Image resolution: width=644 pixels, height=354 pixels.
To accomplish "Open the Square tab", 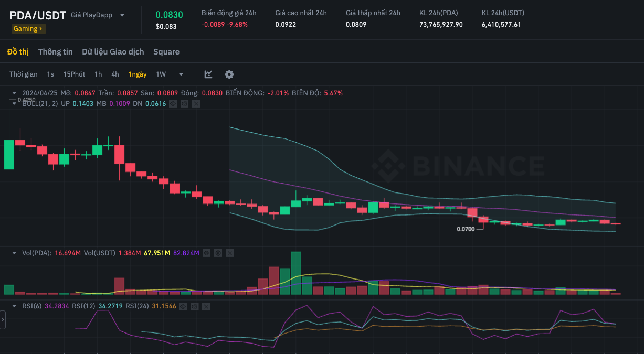I will [x=166, y=52].
